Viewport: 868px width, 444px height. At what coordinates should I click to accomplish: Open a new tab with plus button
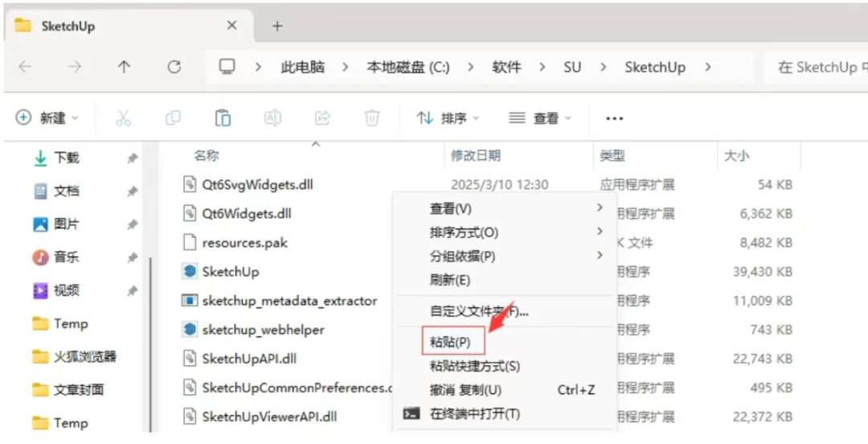click(x=277, y=26)
